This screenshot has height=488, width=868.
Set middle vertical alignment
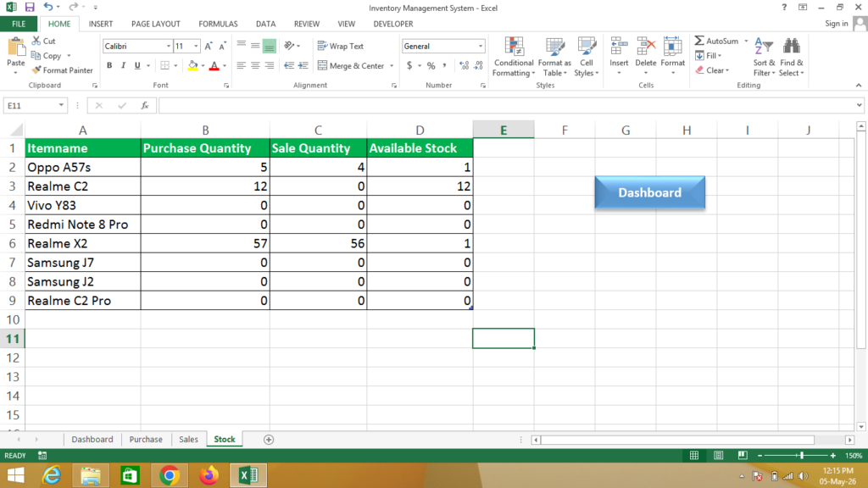(255, 46)
